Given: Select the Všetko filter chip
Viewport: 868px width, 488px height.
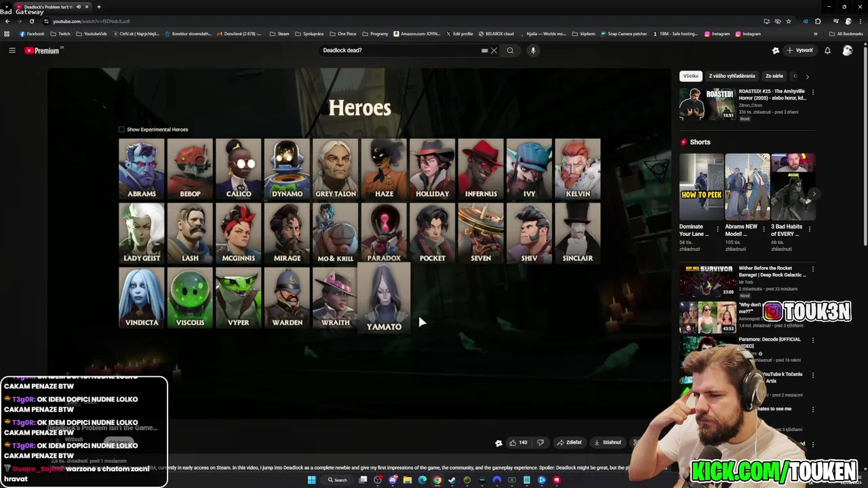Looking at the screenshot, I should 690,76.
